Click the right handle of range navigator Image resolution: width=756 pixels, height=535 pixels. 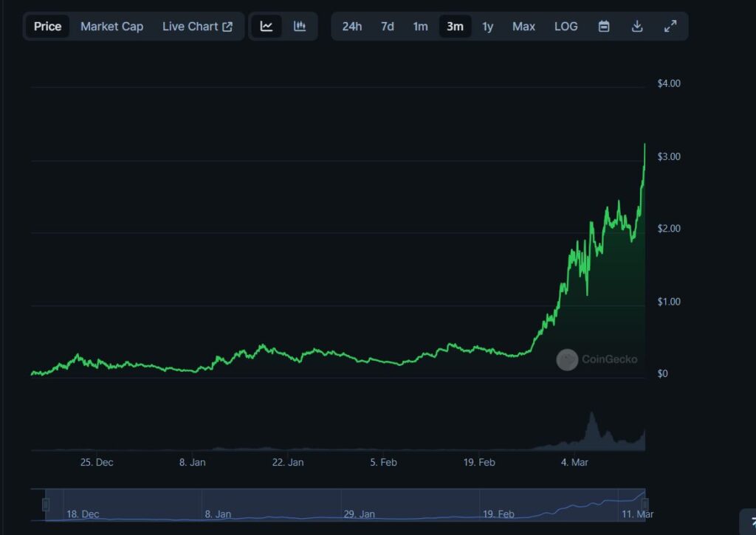point(645,504)
